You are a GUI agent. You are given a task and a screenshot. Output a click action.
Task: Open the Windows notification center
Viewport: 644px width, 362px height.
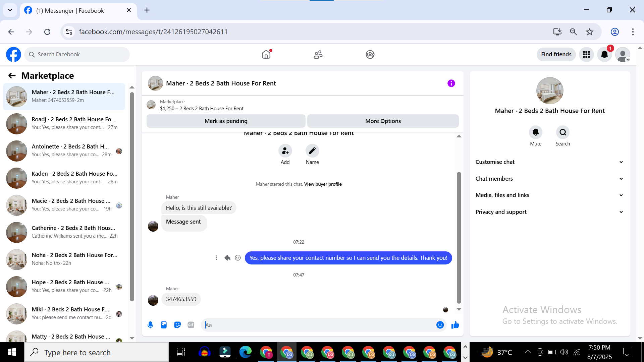click(x=627, y=352)
